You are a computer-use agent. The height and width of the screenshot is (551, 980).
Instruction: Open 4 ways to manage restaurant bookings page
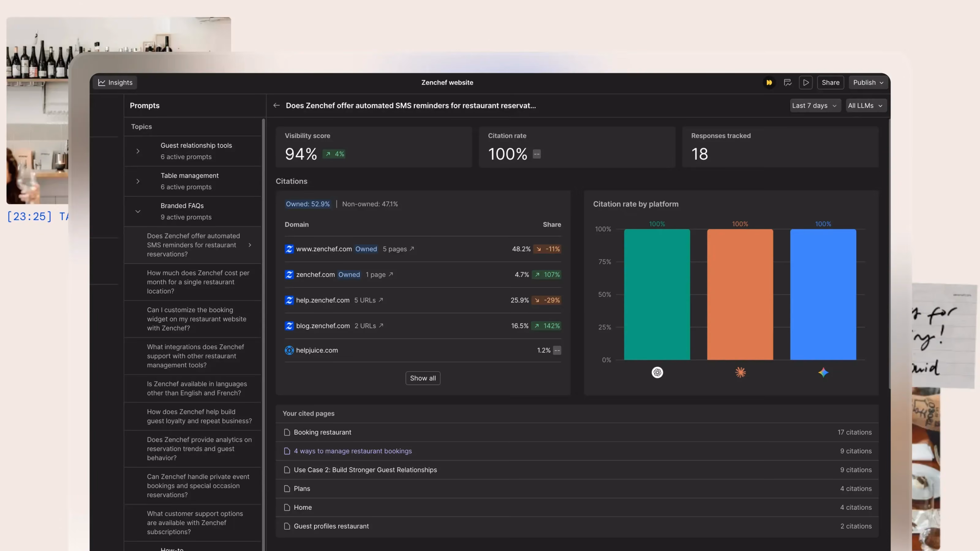click(577, 451)
